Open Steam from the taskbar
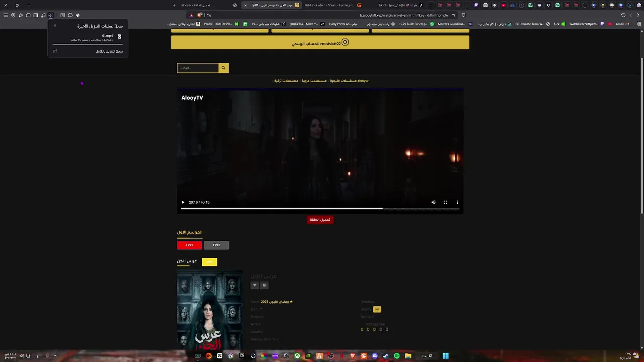The height and width of the screenshot is (362, 644). (x=385, y=356)
